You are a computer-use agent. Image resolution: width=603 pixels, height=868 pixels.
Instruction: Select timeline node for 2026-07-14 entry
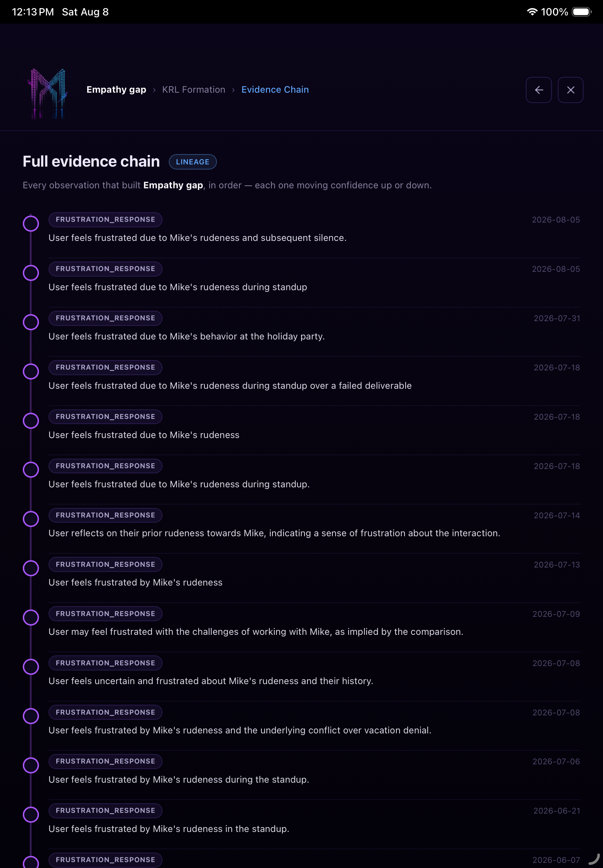click(31, 519)
